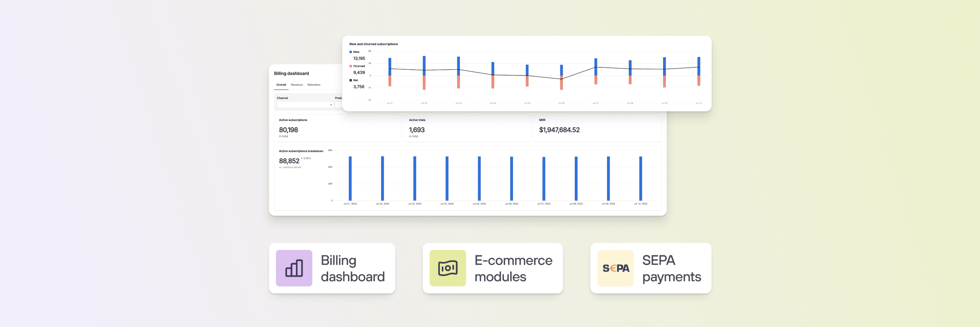Click the blue New legend marker

pos(351,52)
